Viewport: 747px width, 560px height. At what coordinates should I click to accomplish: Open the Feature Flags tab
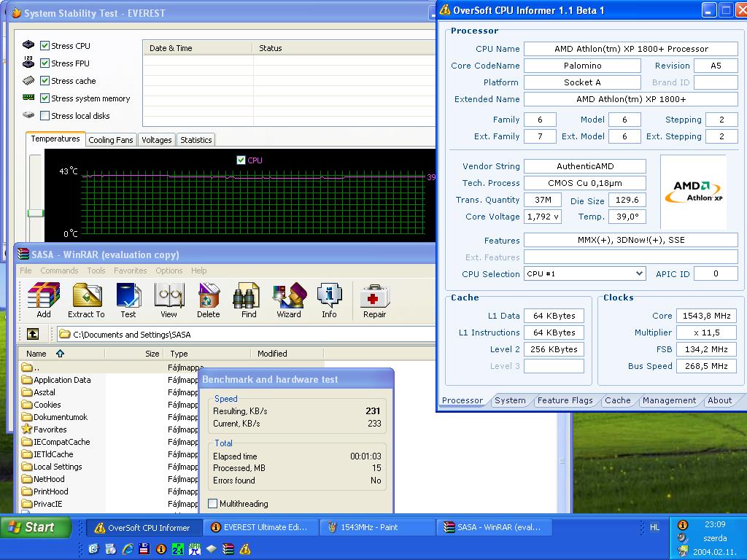(x=565, y=400)
